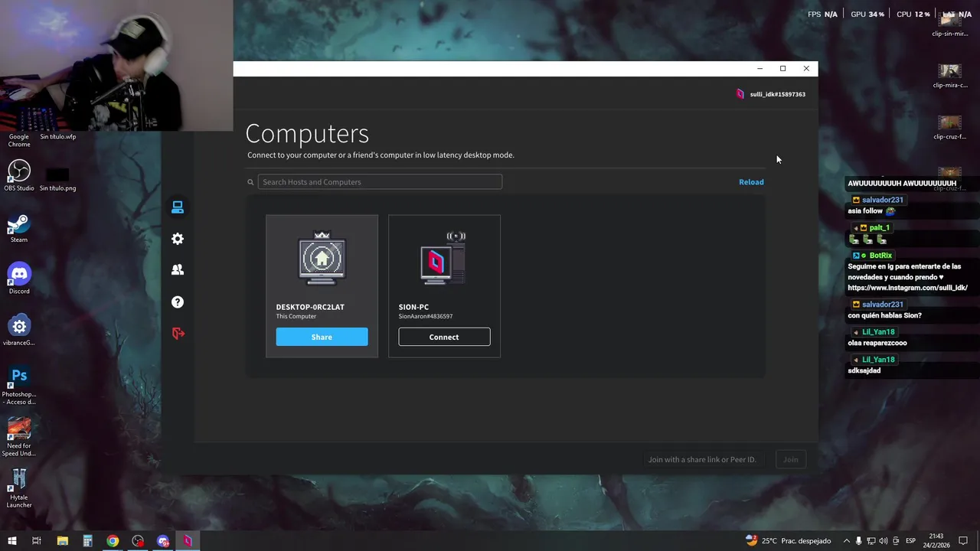
Task: Click the Parsec logo beside sulli_idk username
Action: pyautogui.click(x=740, y=94)
